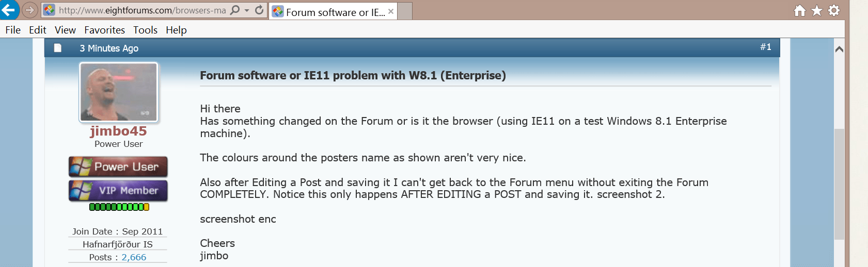Click the browser Forward arrow button

(x=30, y=10)
